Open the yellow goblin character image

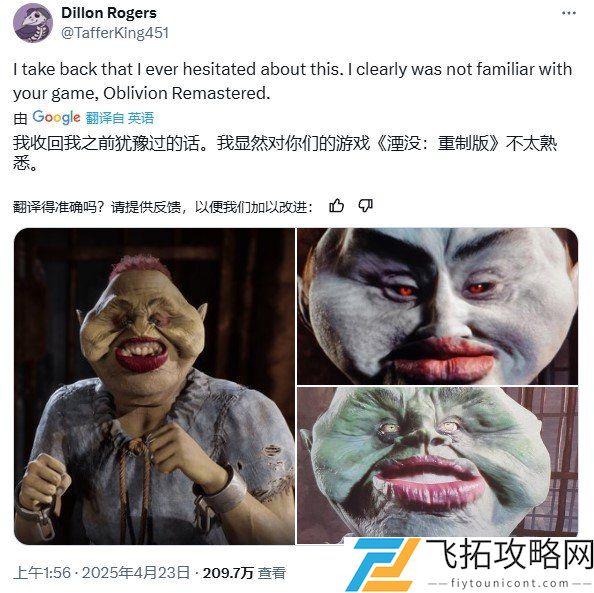tap(155, 386)
